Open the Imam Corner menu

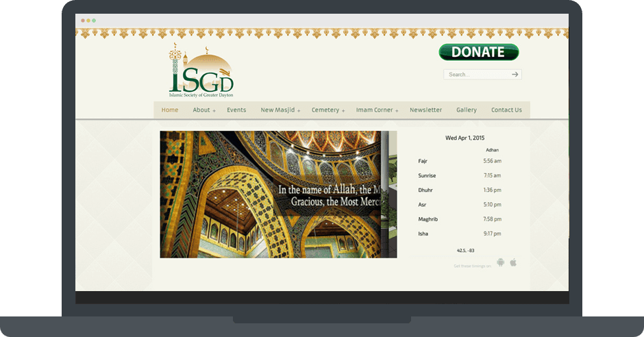[x=375, y=110]
